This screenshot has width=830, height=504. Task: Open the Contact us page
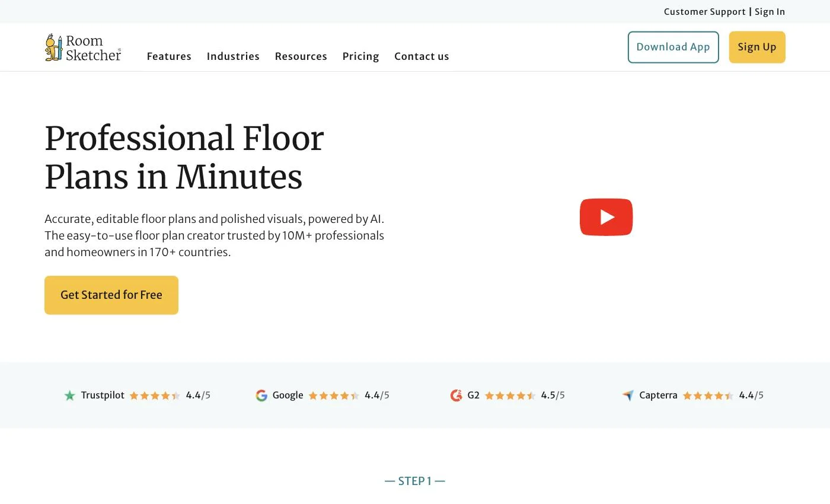pos(422,56)
